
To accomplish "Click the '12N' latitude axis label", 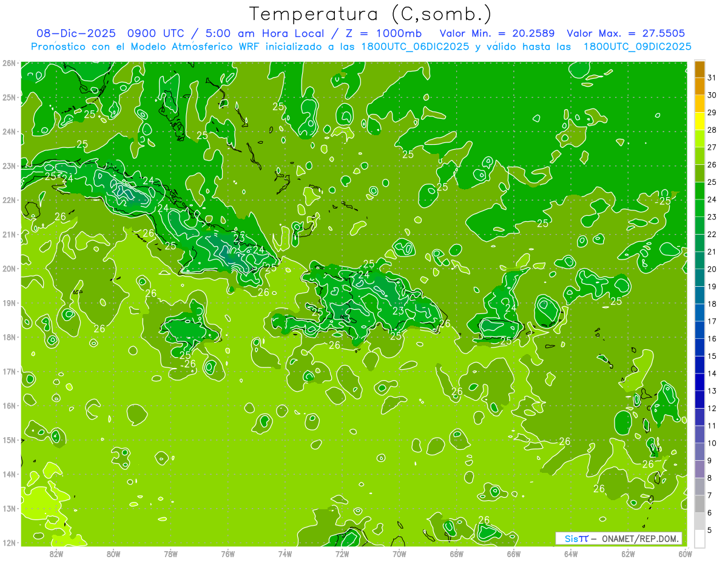I will pos(8,543).
